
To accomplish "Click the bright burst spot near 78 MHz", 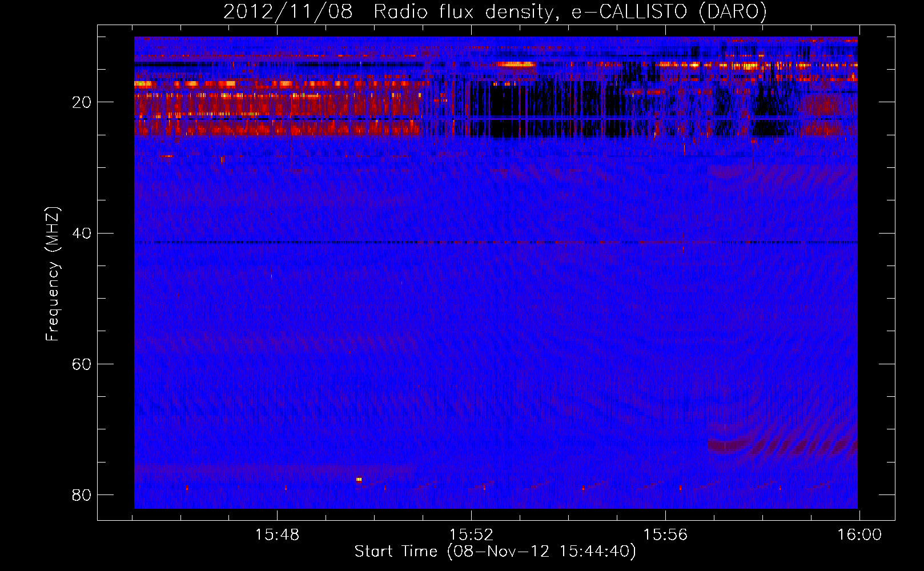I will [x=359, y=480].
